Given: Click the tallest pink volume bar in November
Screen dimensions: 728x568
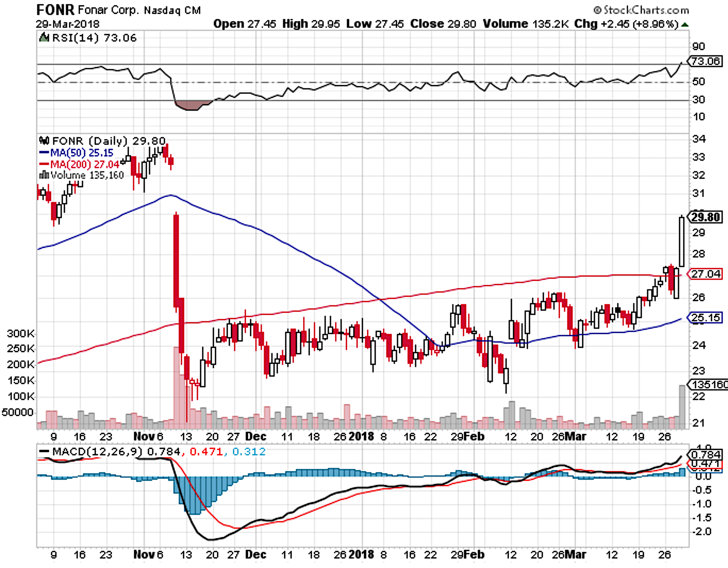Looking at the screenshot, I should tap(177, 388).
